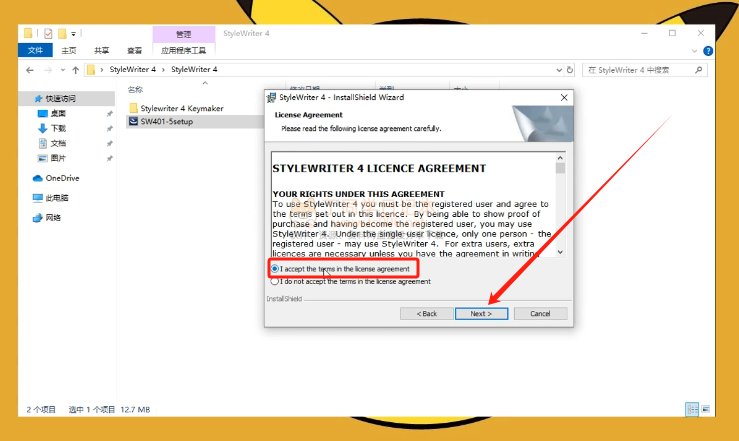
Task: Open 桌面 in the navigation pane
Action: pyautogui.click(x=58, y=114)
